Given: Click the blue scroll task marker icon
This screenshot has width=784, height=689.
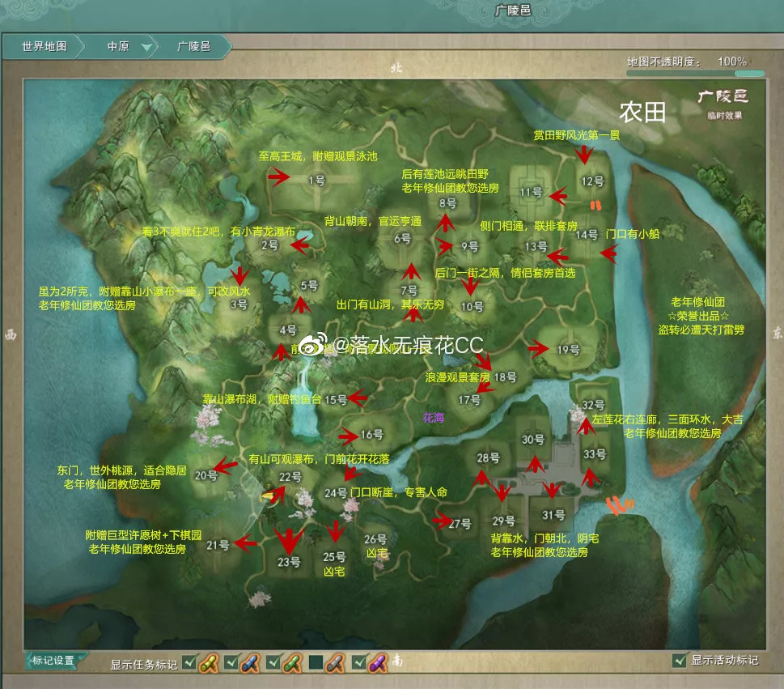Looking at the screenshot, I should tap(250, 663).
